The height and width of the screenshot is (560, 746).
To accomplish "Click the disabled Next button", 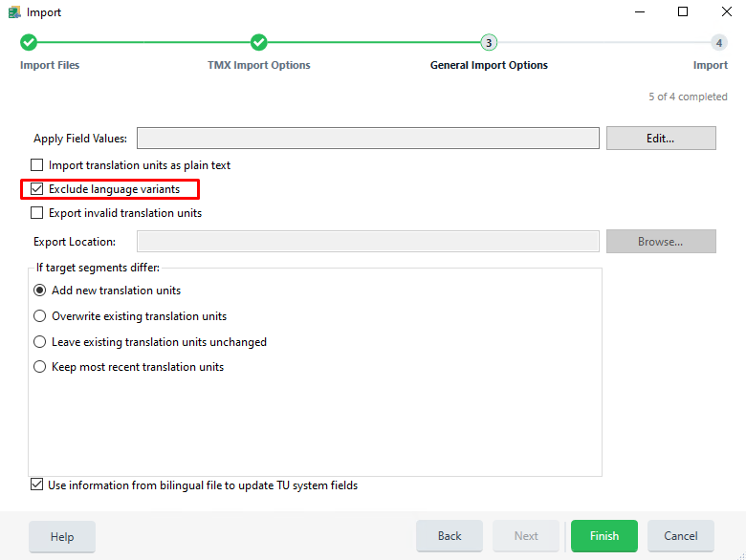I will click(x=526, y=536).
